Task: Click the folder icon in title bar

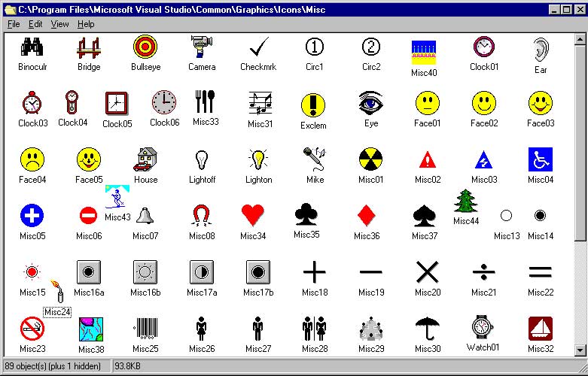Action: (10, 10)
